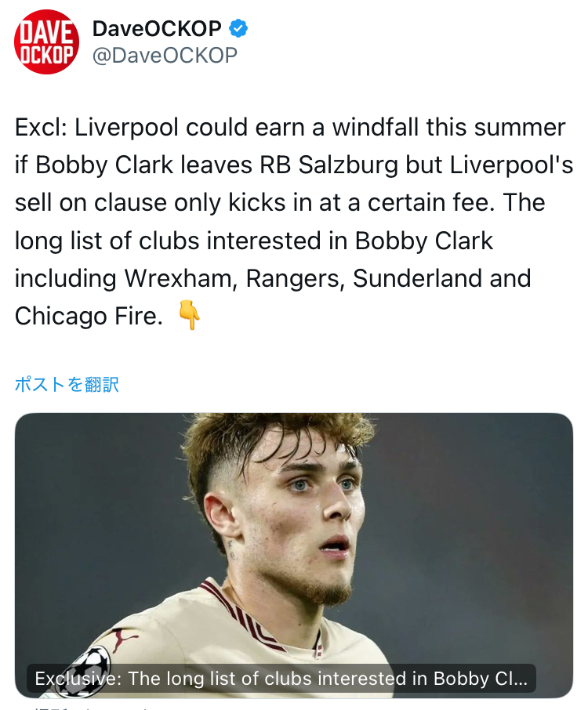Click the blue verified checkmark badge
This screenshot has width=588, height=710.
[x=238, y=28]
